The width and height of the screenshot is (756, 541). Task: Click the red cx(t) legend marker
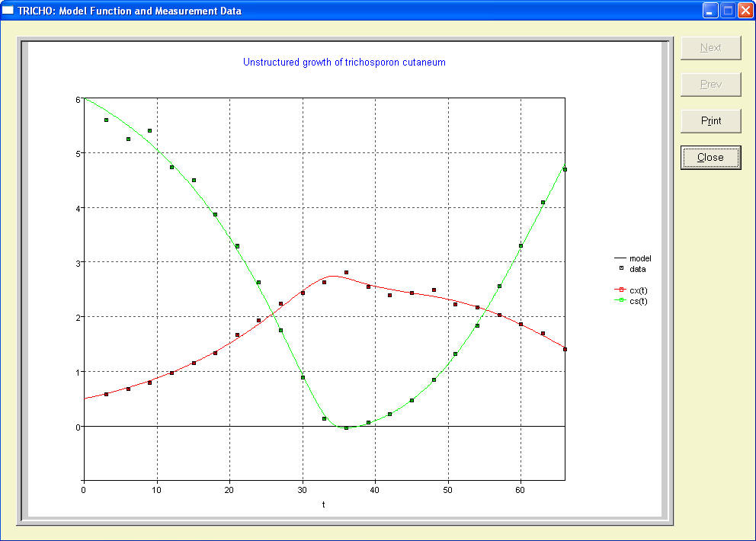point(621,290)
